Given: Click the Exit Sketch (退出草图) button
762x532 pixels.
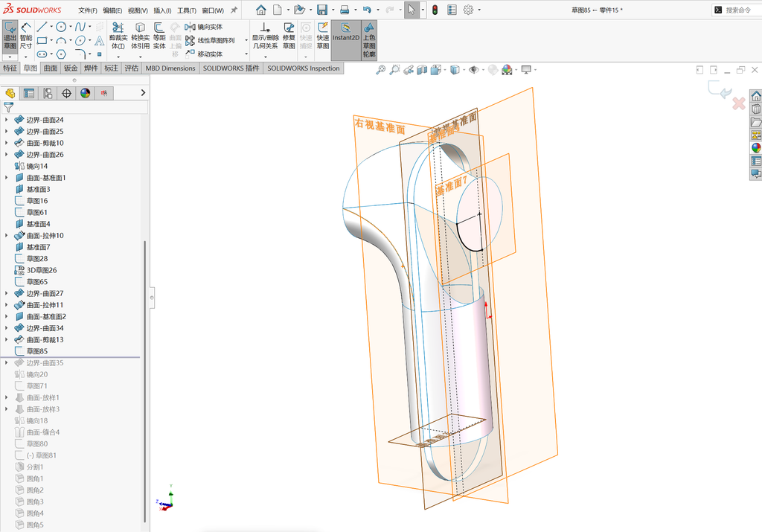Looking at the screenshot, I should [10, 36].
